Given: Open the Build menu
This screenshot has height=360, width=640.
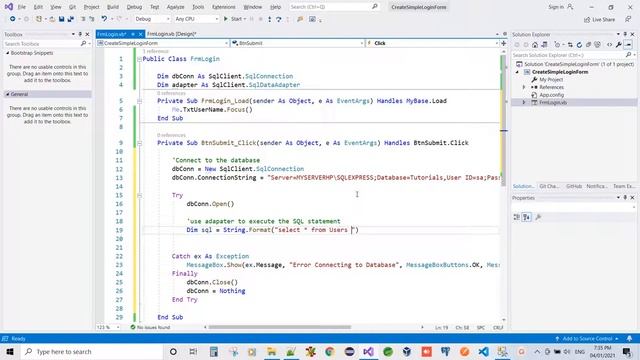Looking at the screenshot, I should [113, 7].
